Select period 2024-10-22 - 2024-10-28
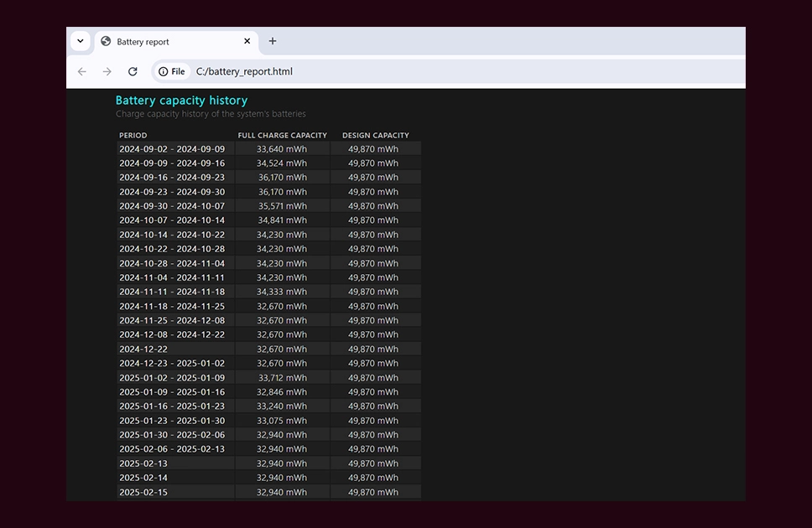Viewport: 812px width, 528px height. (172, 249)
